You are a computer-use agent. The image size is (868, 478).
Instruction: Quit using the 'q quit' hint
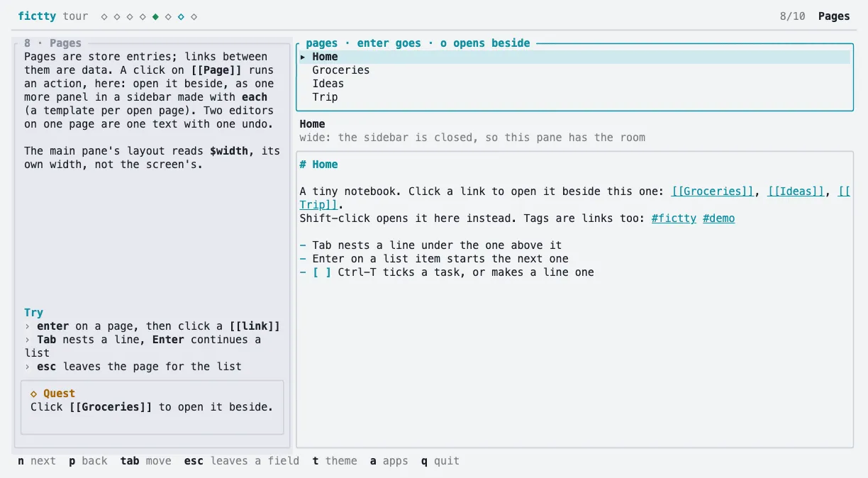(440, 461)
